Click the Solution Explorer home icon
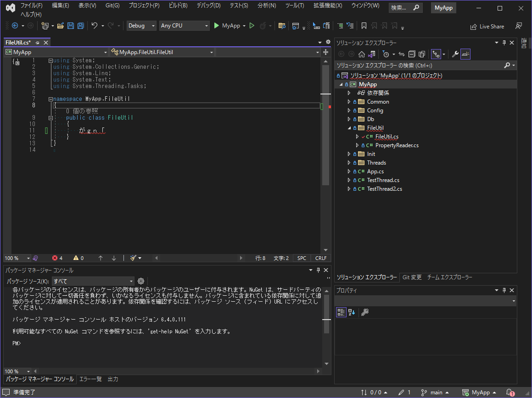532x398 pixels. (x=362, y=54)
